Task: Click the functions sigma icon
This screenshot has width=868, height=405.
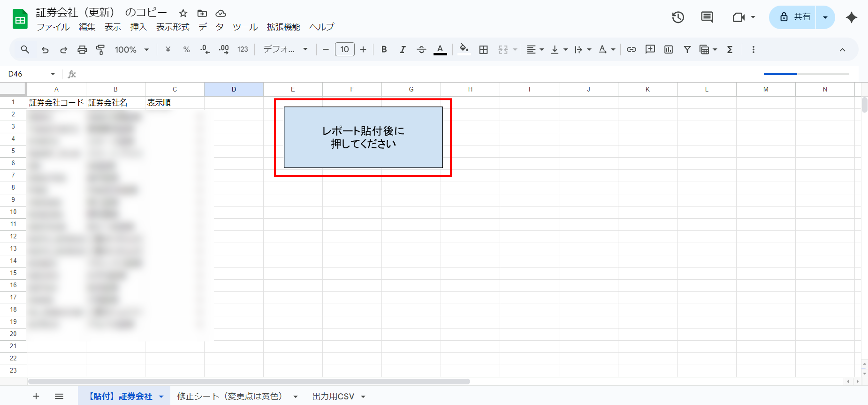Action: [x=730, y=50]
